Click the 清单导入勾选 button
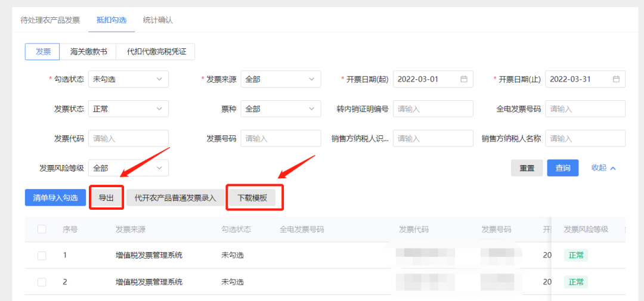644x301 pixels. tap(55, 197)
